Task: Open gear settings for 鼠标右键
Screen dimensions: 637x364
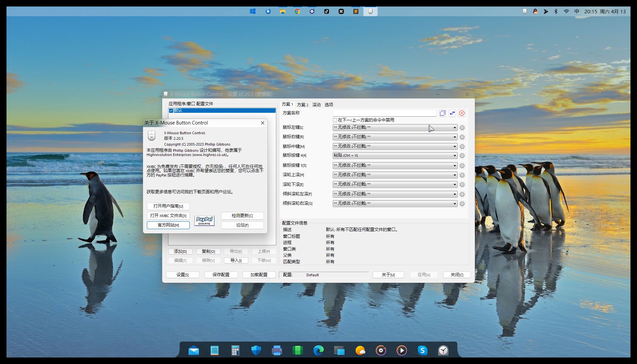Action: (462, 137)
